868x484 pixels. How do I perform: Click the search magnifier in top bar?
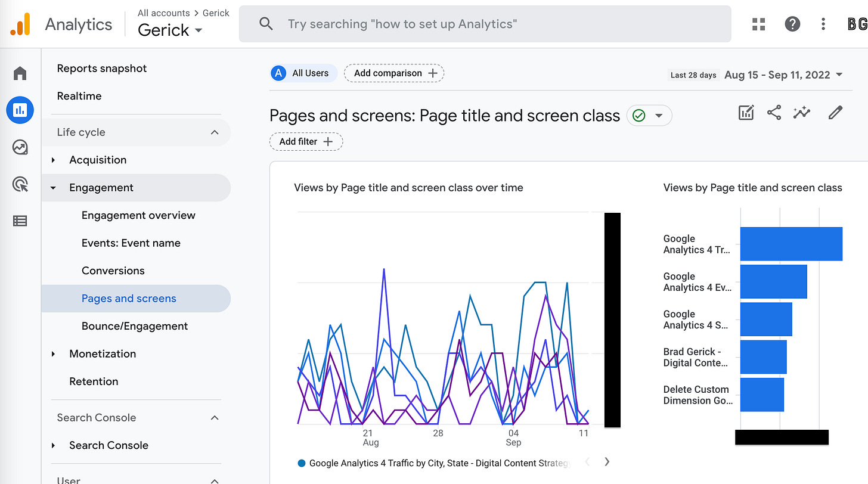(x=266, y=24)
